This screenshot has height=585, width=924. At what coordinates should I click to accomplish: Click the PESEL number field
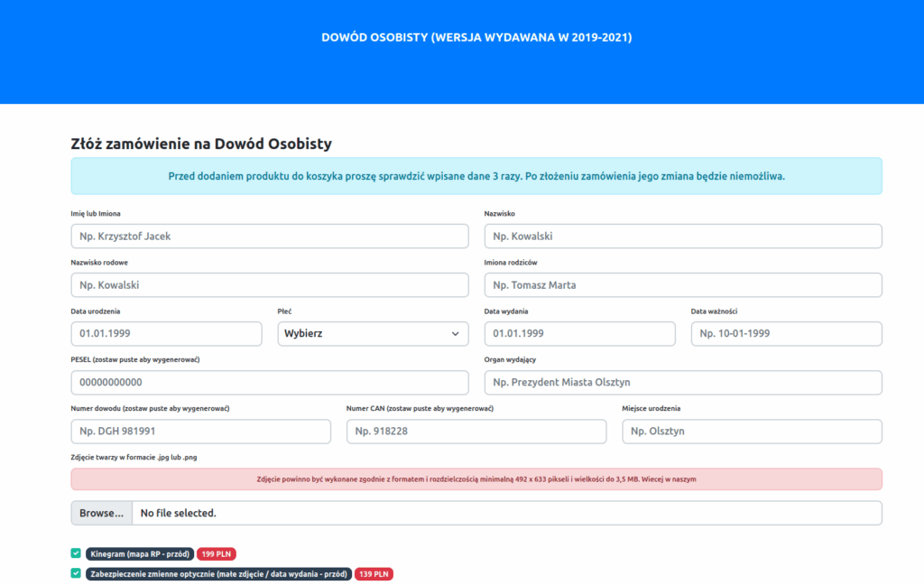tap(270, 383)
